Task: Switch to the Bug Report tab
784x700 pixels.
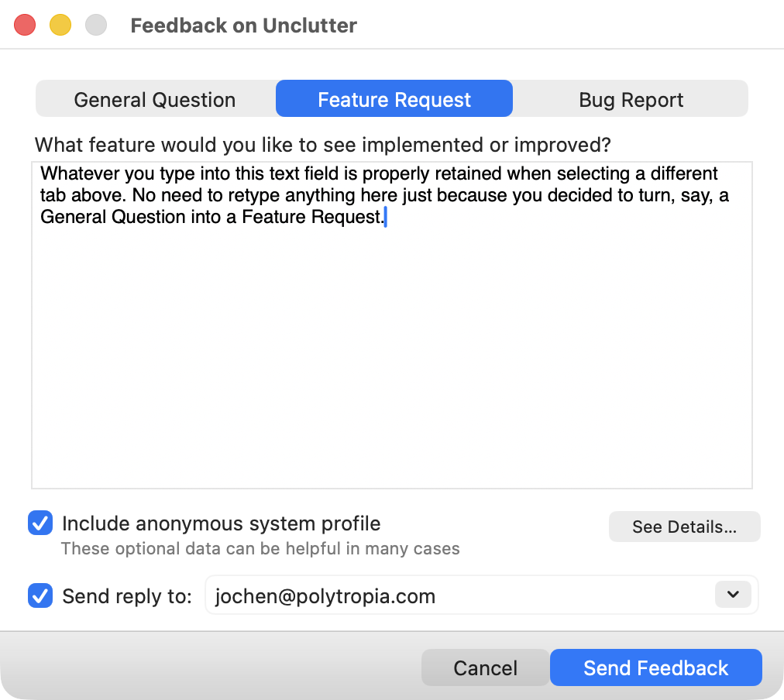Action: pyautogui.click(x=631, y=99)
